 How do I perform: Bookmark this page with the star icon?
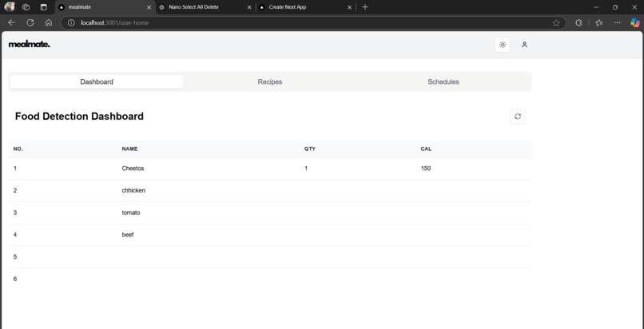pyautogui.click(x=556, y=23)
